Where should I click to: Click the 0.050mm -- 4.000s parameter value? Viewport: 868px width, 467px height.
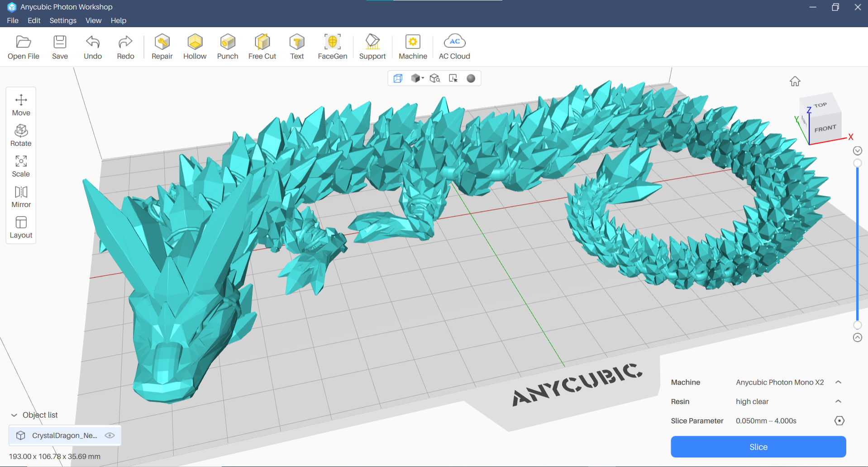766,421
